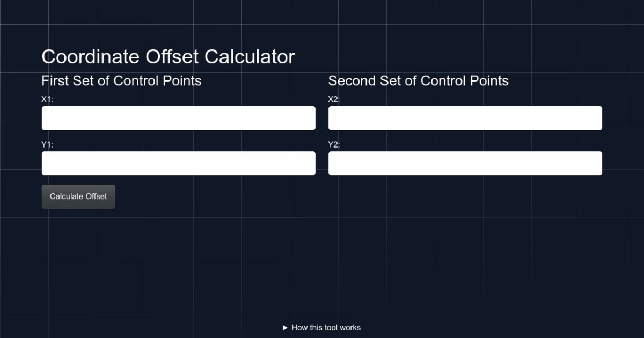Click the First Set of Control Points heading
The width and height of the screenshot is (644, 338).
[x=121, y=81]
